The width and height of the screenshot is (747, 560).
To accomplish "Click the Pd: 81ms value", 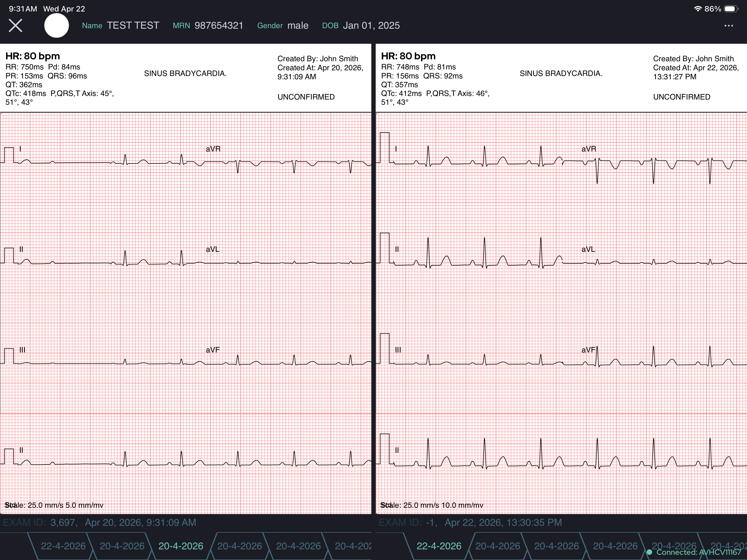I will point(440,67).
